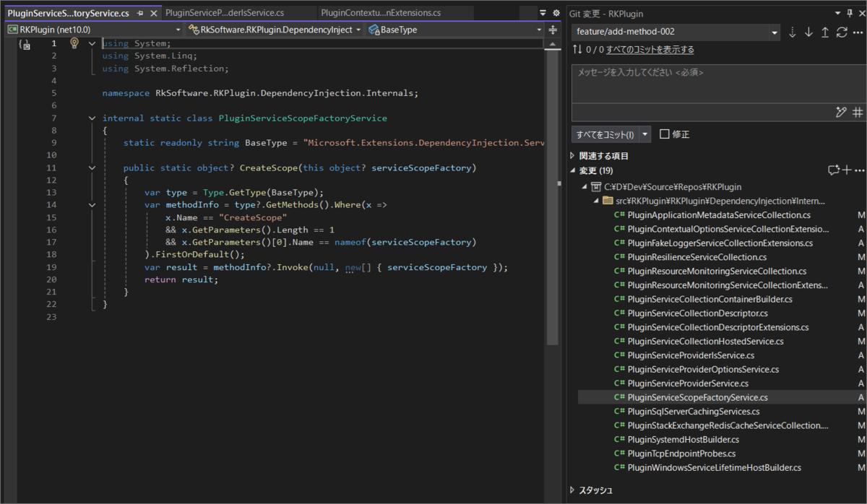Image resolution: width=867 pixels, height=504 pixels.
Task: Stage all changes with the plus icon
Action: (847, 170)
